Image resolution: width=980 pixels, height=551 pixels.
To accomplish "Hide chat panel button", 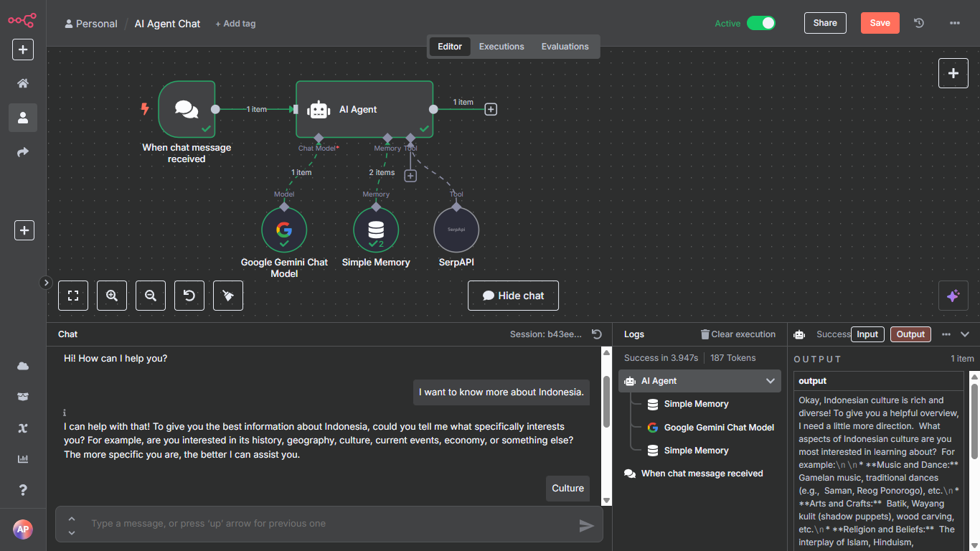I will (513, 296).
